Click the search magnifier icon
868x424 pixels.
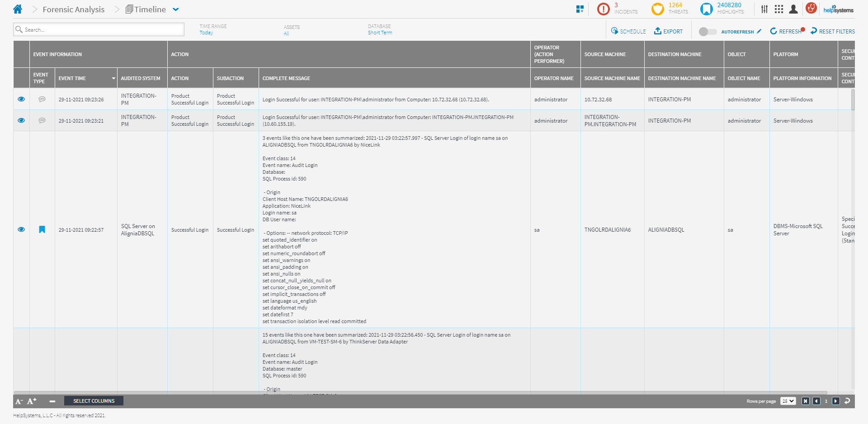[19, 29]
